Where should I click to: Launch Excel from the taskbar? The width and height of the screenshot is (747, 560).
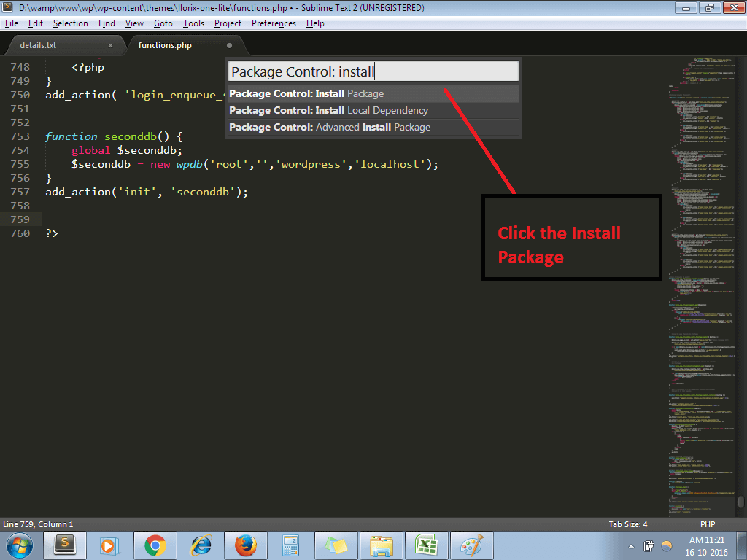426,545
